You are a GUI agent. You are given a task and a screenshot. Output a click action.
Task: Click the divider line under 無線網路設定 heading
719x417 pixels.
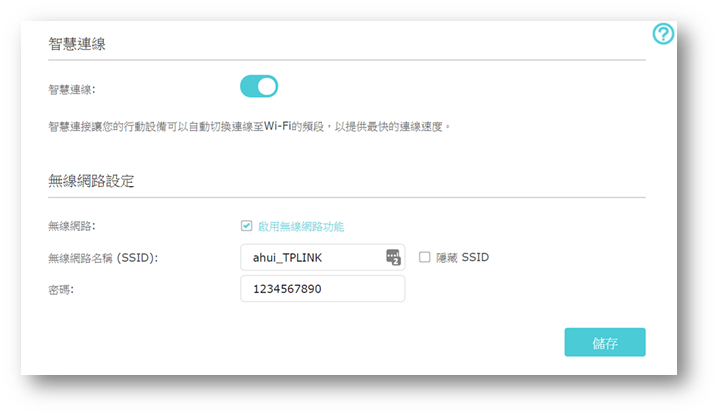[346, 197]
